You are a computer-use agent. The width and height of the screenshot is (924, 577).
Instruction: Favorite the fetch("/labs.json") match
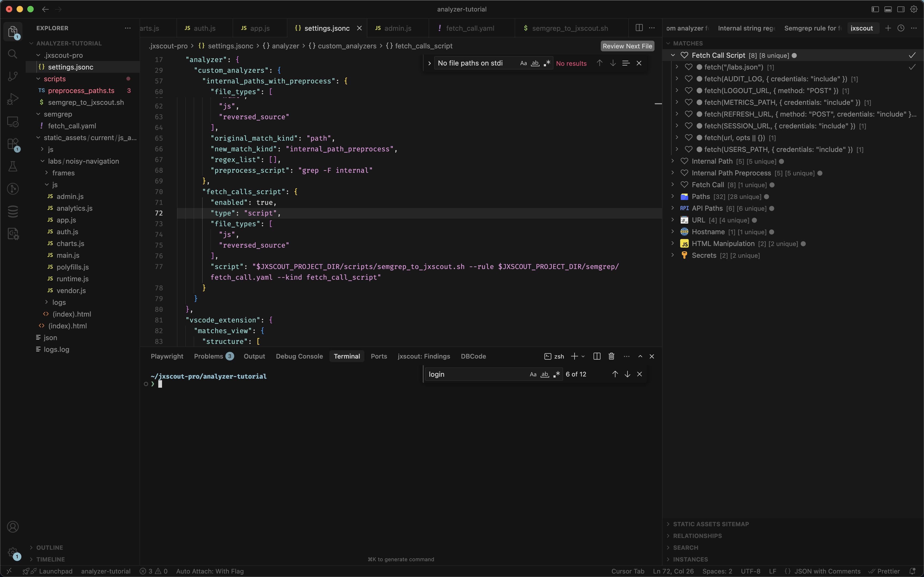[689, 67]
